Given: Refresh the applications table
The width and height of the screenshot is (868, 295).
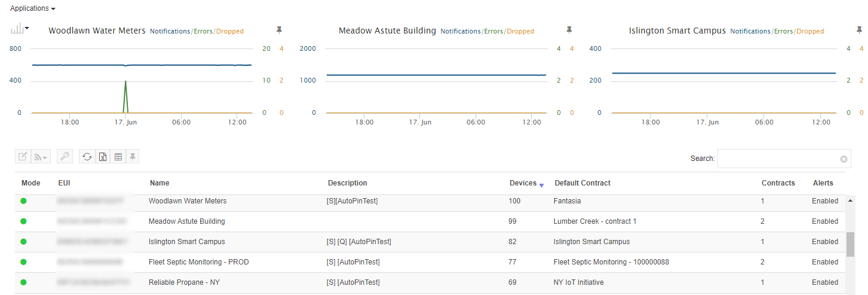Looking at the screenshot, I should pyautogui.click(x=87, y=157).
